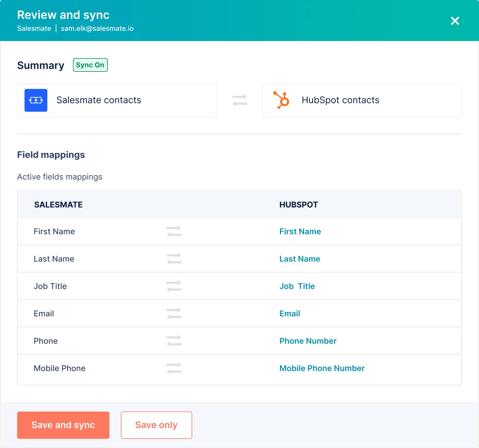Disable syncing on the Job Title row arrows

pos(174,286)
